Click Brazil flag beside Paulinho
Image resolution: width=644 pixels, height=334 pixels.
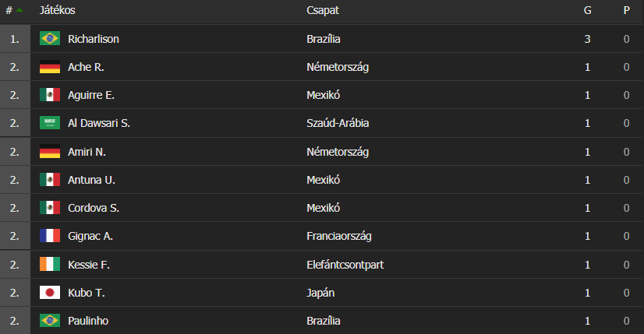tap(50, 321)
